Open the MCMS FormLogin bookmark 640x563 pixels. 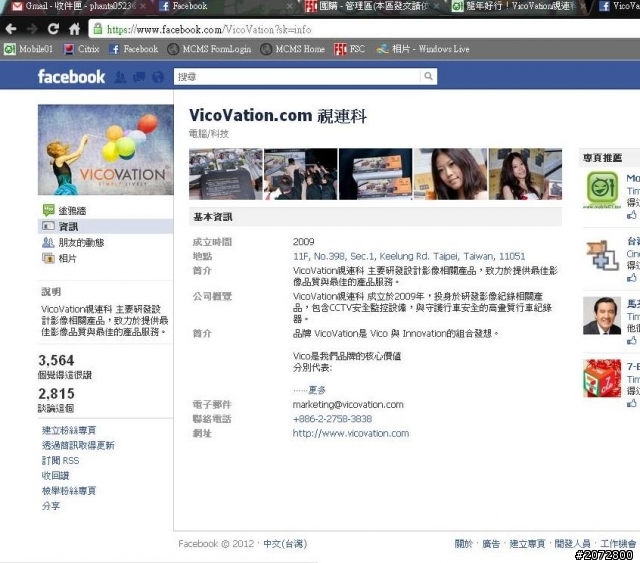coord(209,49)
